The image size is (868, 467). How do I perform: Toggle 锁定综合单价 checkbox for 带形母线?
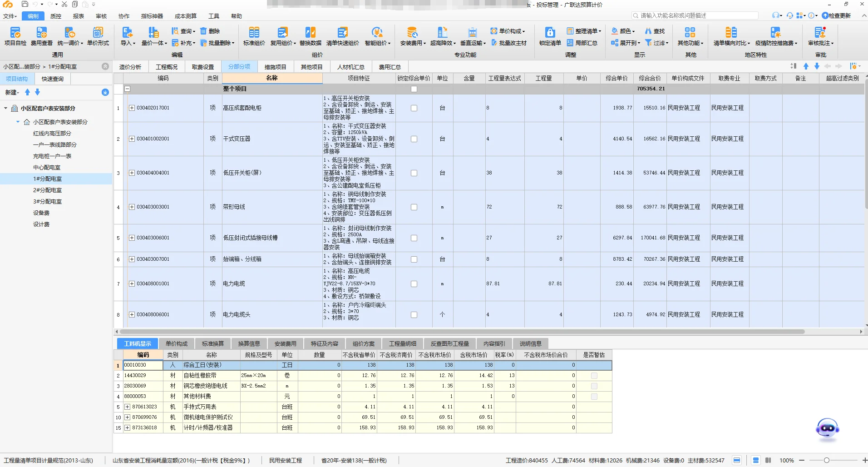pyautogui.click(x=414, y=207)
